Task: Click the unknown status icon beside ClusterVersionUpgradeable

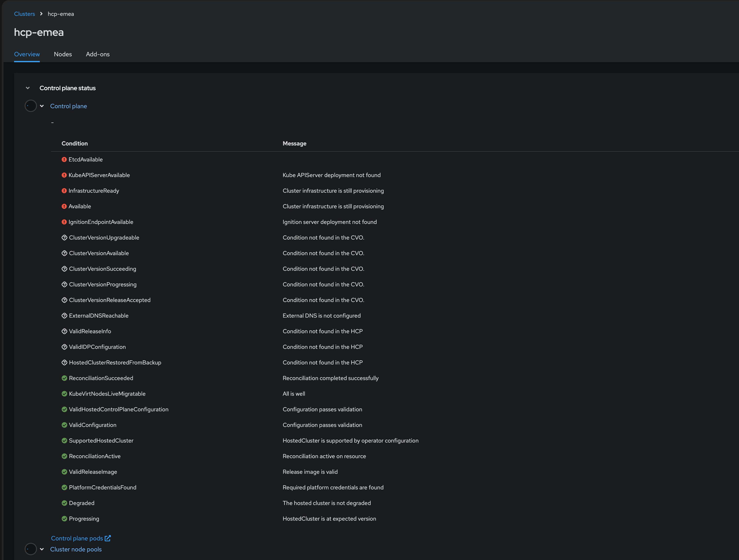Action: click(64, 238)
